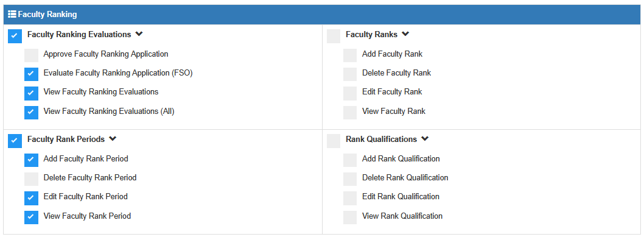Select the Rank Qualifications group checkbox
The height and width of the screenshot is (237, 644).
point(334,141)
